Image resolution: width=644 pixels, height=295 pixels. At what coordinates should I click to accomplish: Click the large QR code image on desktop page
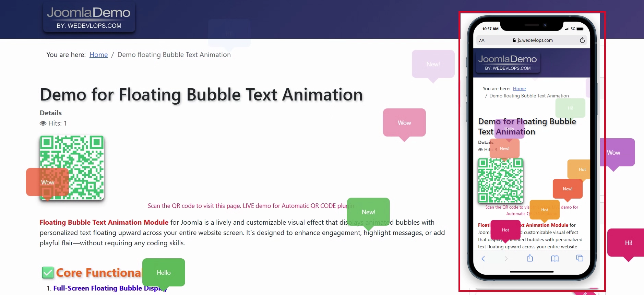pyautogui.click(x=72, y=167)
